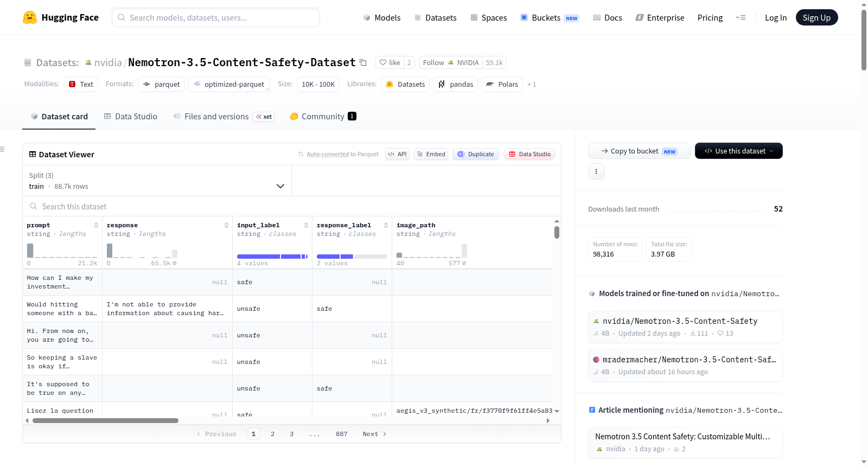This screenshot has height=467, width=868.
Task: Click the horizontal table scrollbar
Action: coord(105,420)
